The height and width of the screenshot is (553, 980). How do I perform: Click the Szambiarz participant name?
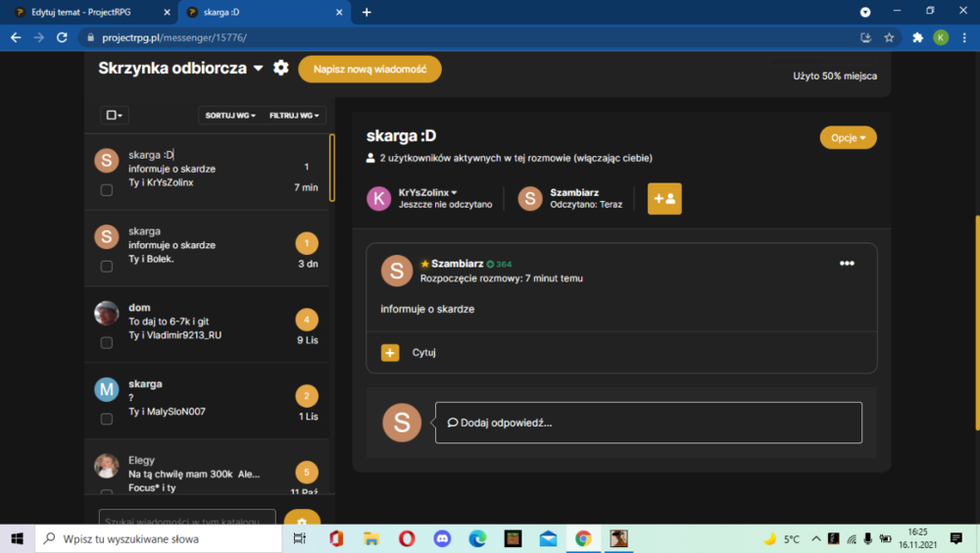click(x=574, y=192)
